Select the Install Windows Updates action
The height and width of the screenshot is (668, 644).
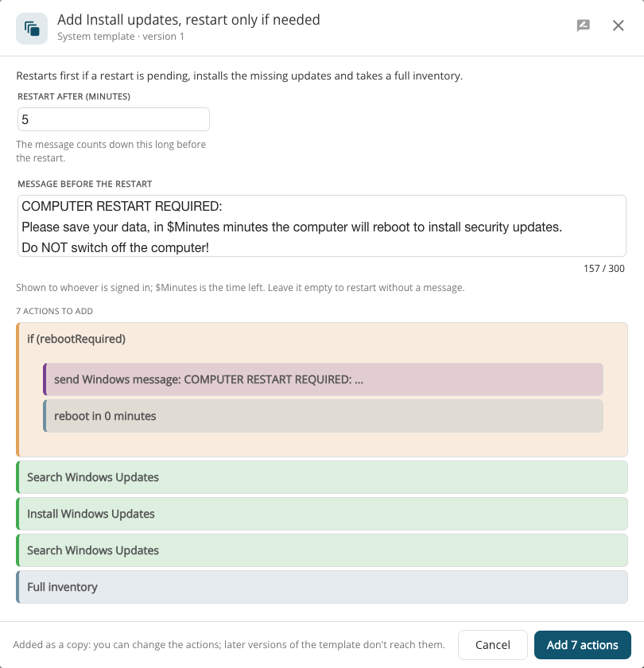321,514
